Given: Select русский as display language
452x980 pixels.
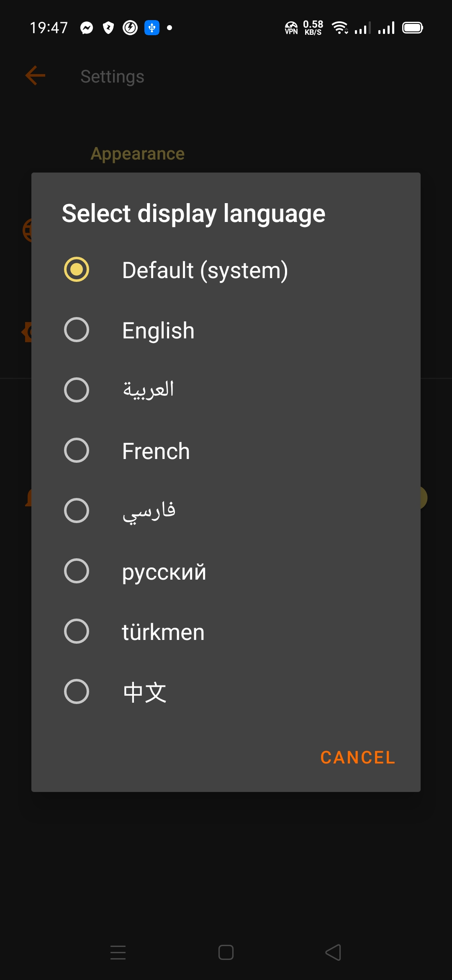Looking at the screenshot, I should pyautogui.click(x=77, y=571).
